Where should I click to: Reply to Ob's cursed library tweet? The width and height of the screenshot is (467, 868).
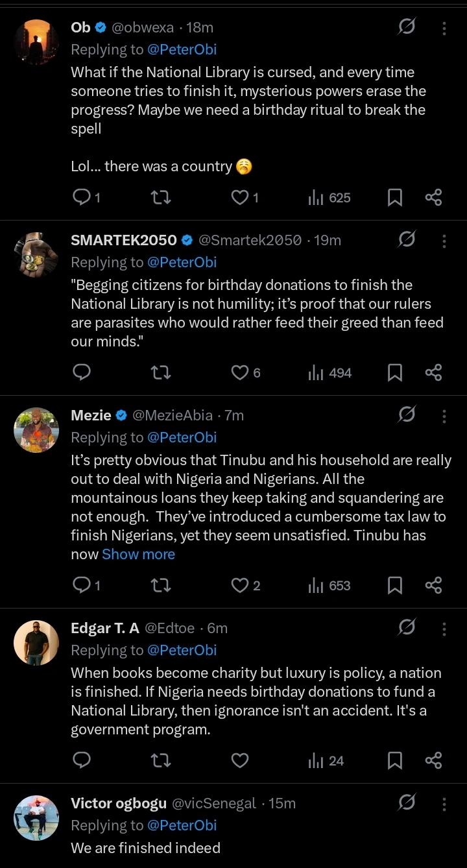(x=82, y=197)
